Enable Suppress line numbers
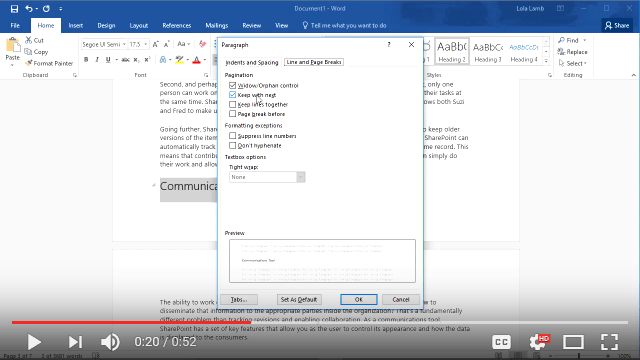The image size is (640, 360). (233, 136)
